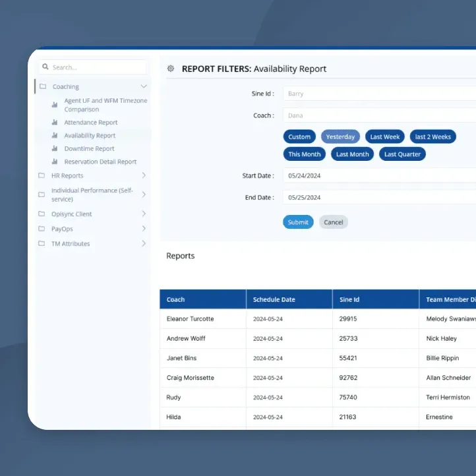Open the Coaching menu label
The width and height of the screenshot is (476, 476).
tap(66, 86)
